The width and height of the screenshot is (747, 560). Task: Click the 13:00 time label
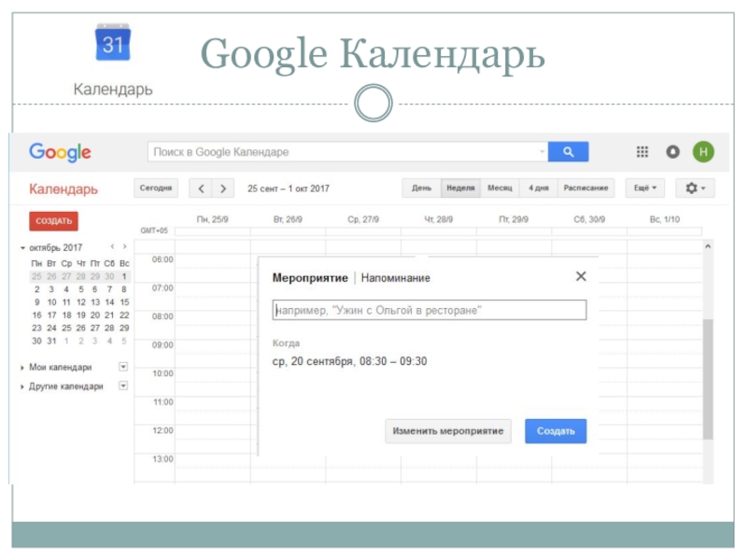click(162, 459)
